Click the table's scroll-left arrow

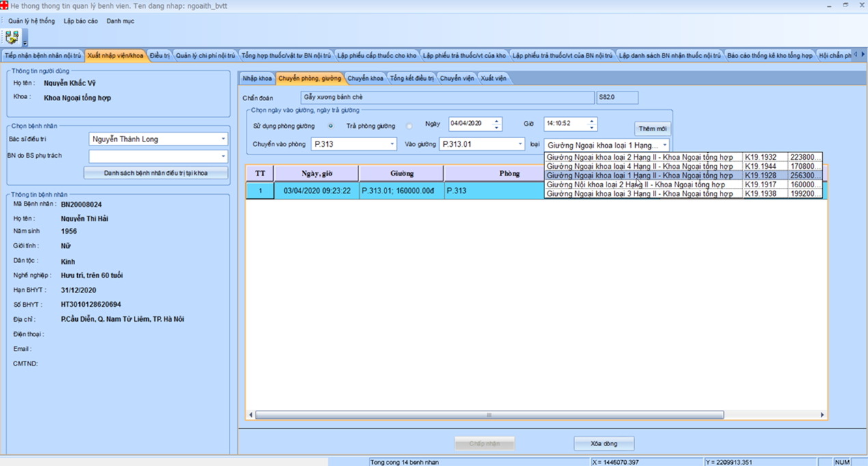click(x=251, y=415)
